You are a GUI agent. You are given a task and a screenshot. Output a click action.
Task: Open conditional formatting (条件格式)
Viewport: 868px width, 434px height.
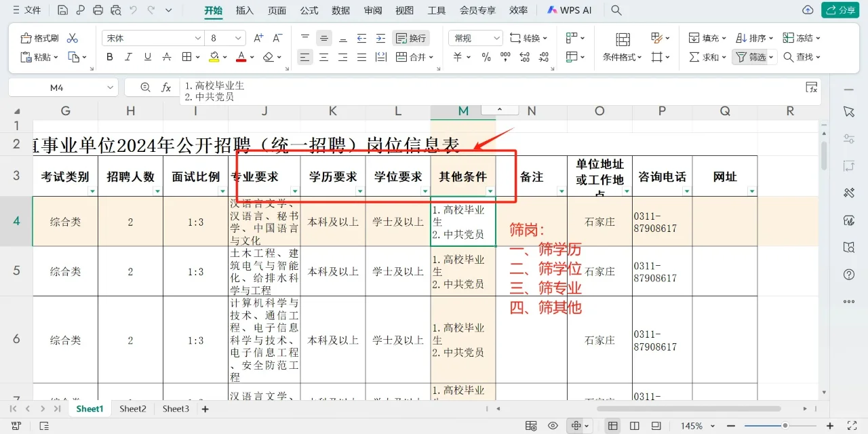pyautogui.click(x=619, y=57)
